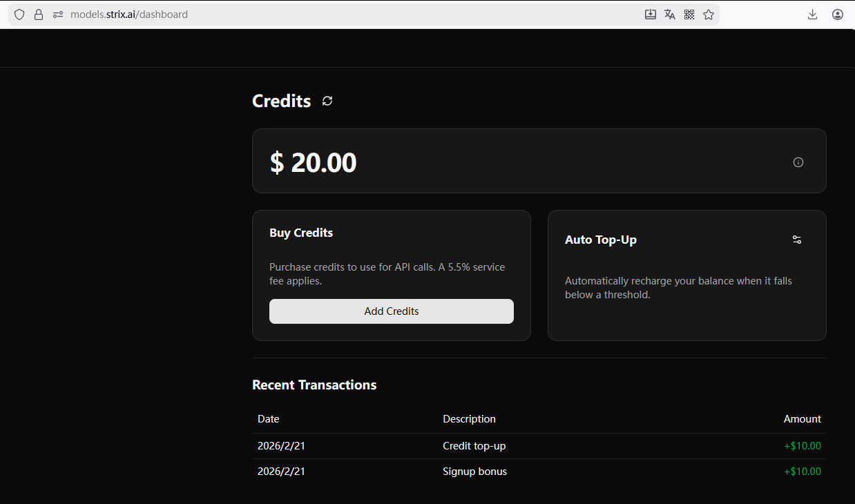The height and width of the screenshot is (504, 855).
Task: Open site permissions icon in address bar
Action: pyautogui.click(x=58, y=14)
